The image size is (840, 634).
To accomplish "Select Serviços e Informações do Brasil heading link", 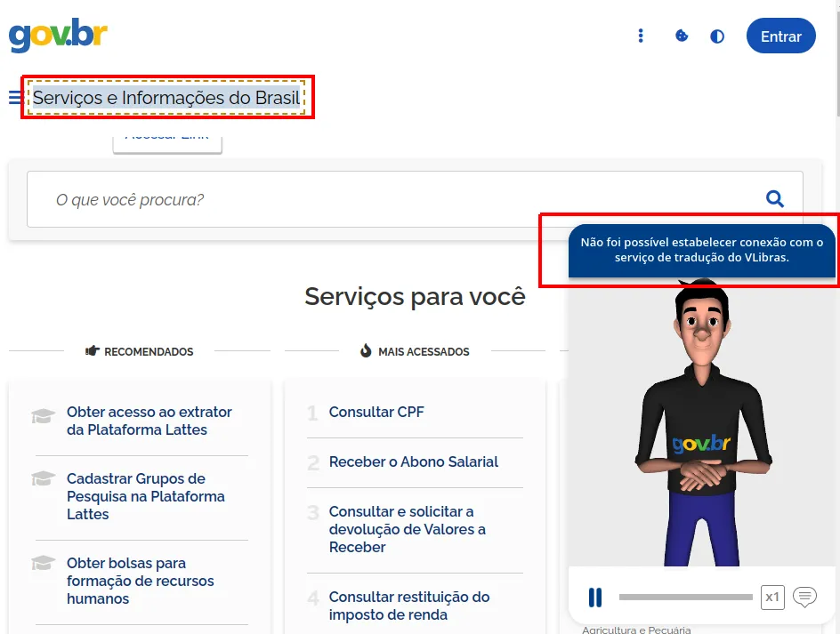I will tap(166, 98).
